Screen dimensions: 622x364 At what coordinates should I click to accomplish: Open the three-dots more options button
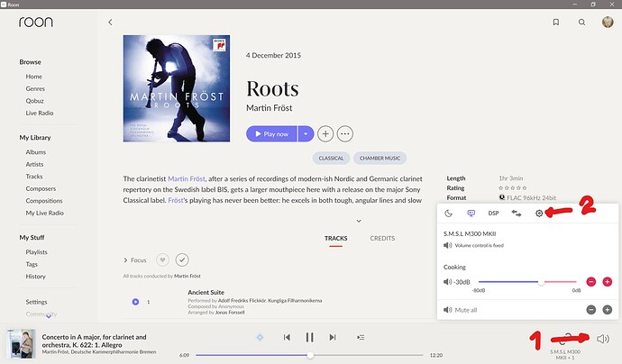(x=344, y=134)
